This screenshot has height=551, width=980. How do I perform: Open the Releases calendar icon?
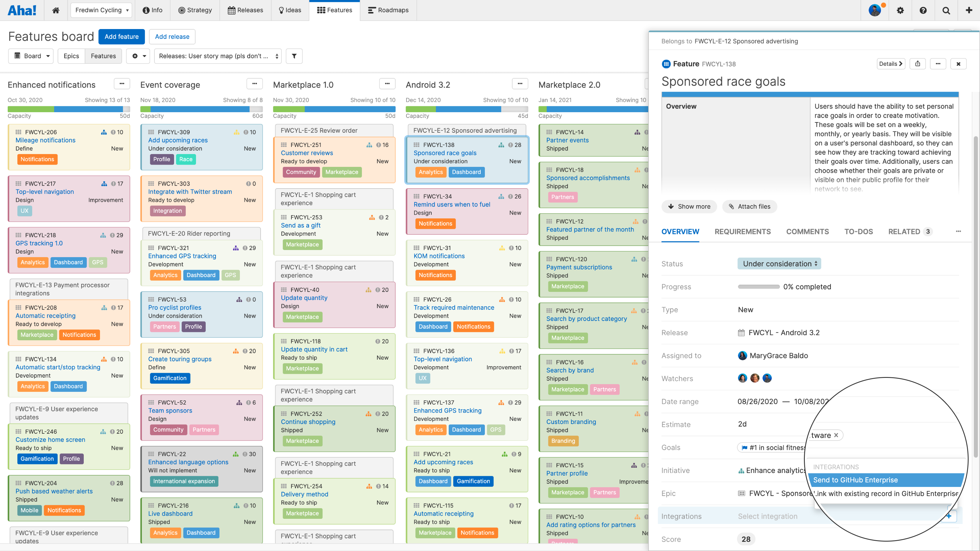pos(232,10)
